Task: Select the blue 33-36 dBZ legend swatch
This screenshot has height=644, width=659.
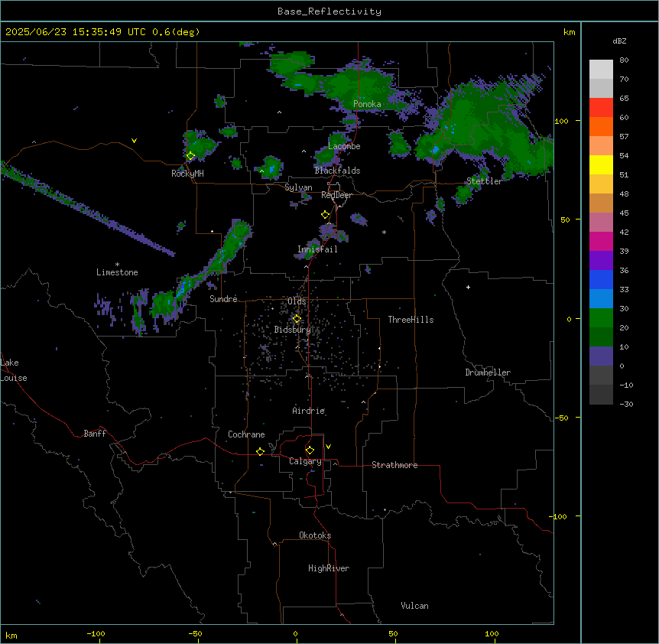Action: (x=601, y=279)
